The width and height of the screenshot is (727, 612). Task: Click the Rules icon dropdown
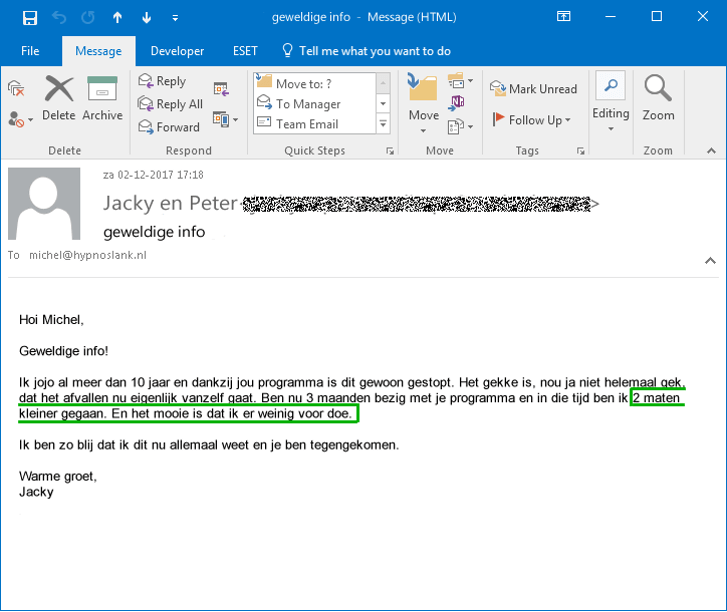460,82
